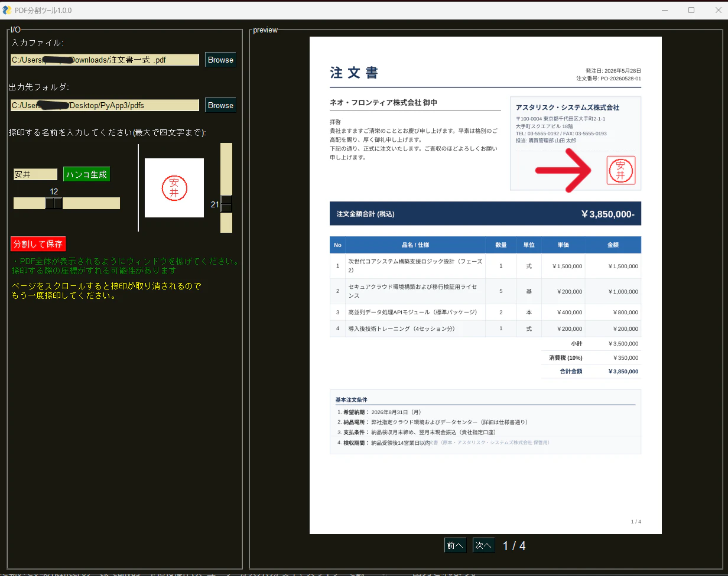Screen dimensions: 728x576
Task: Click the 基本注文条件 section heading
Action: click(x=351, y=400)
